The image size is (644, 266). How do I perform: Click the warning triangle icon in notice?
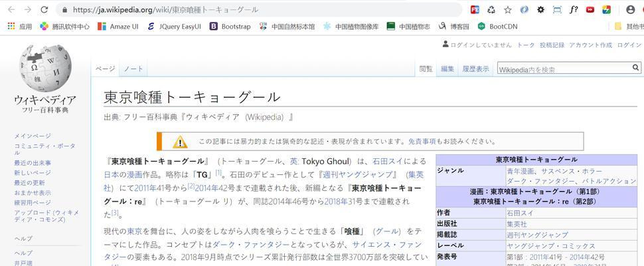(x=180, y=142)
